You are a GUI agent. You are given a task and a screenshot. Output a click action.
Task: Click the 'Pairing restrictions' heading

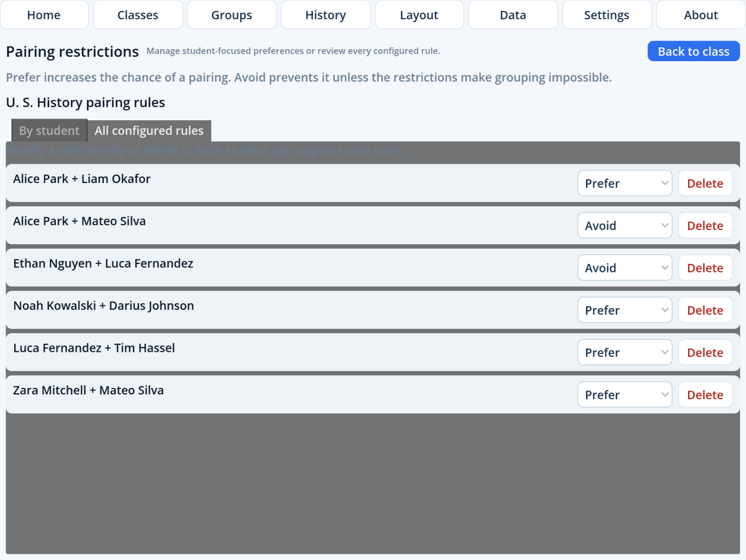(73, 51)
